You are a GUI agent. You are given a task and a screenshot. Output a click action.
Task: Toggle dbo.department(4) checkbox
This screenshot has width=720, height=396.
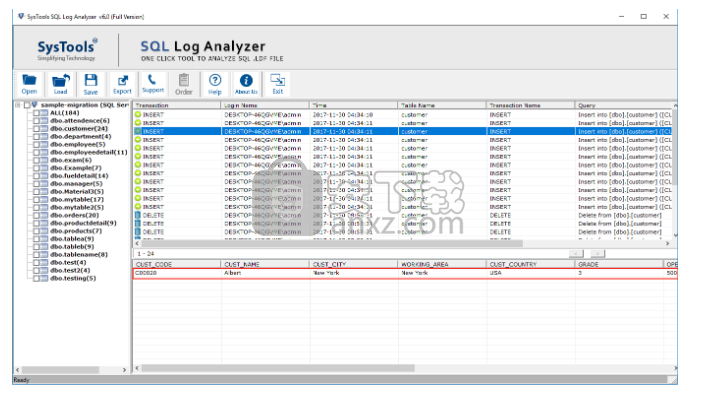click(36, 136)
